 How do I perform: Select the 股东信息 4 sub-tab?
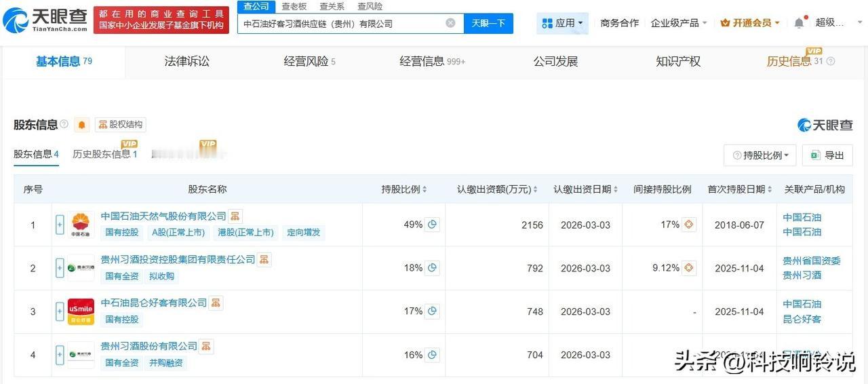pos(36,154)
